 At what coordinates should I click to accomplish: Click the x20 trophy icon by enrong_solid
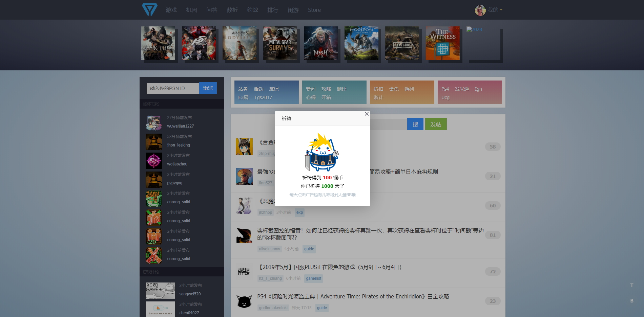click(153, 236)
